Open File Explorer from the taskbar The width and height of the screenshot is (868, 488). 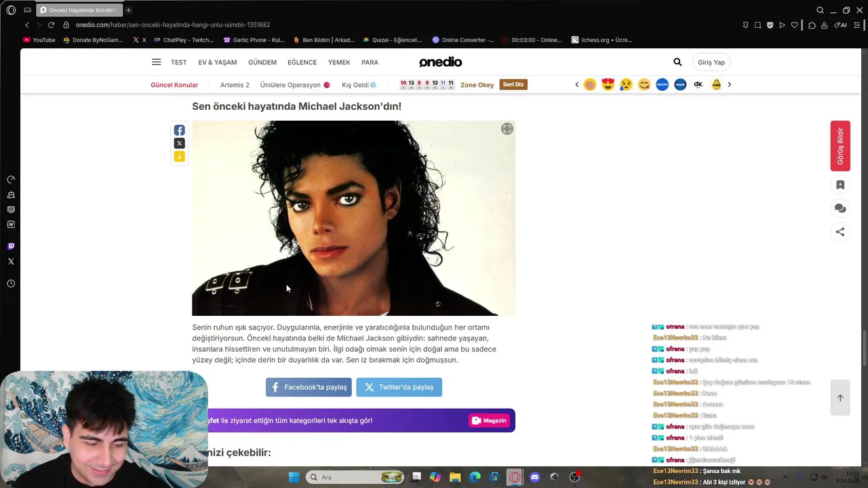click(455, 477)
